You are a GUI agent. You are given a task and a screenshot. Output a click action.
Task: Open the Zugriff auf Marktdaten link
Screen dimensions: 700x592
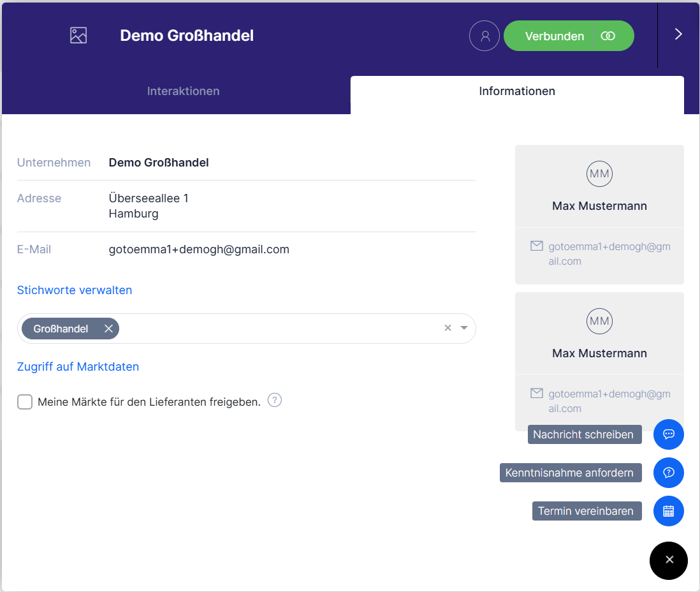pyautogui.click(x=78, y=367)
